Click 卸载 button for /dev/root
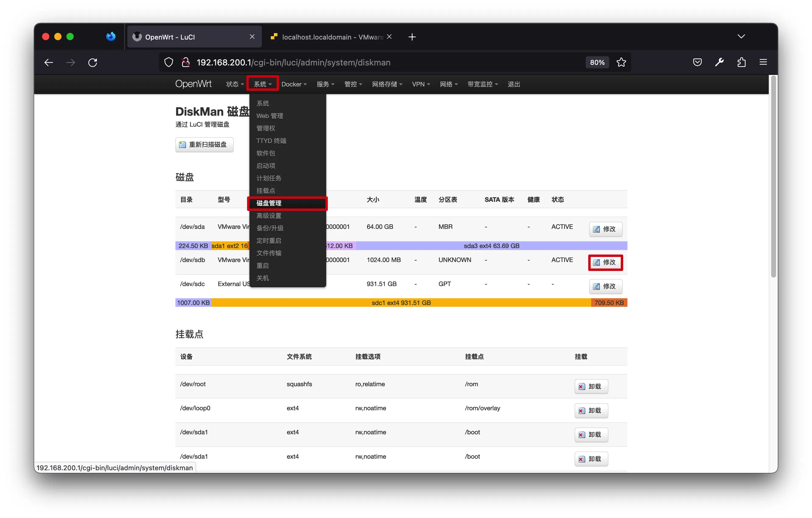The width and height of the screenshot is (812, 518). tap(591, 387)
